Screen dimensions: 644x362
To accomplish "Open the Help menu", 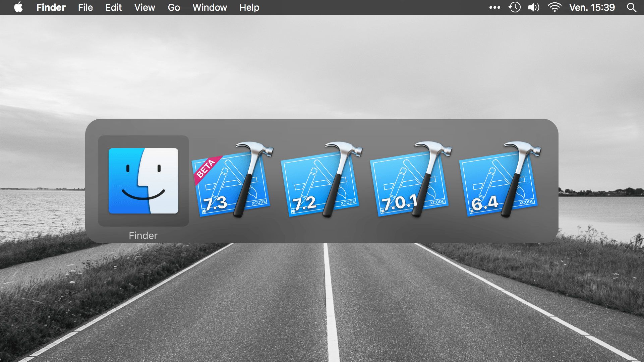I will (249, 7).
